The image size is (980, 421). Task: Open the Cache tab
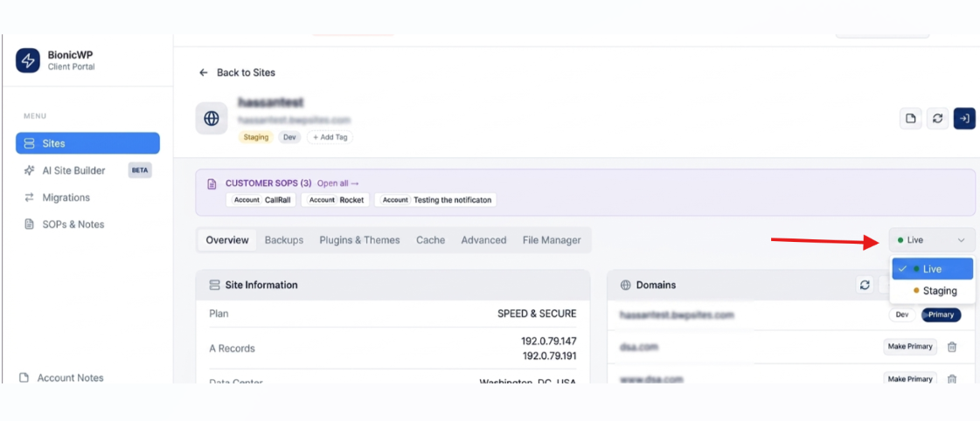pos(431,240)
